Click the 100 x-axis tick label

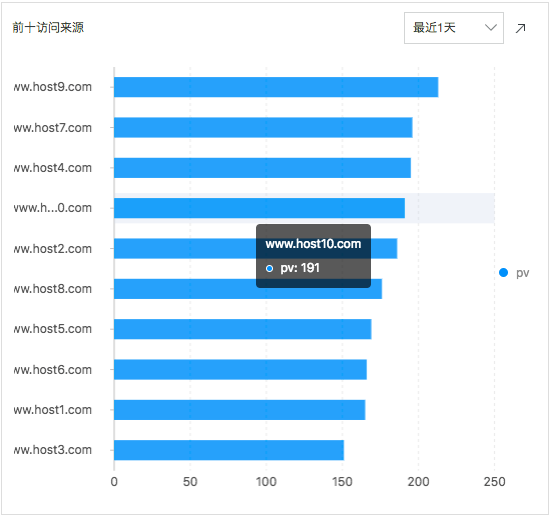coord(266,482)
